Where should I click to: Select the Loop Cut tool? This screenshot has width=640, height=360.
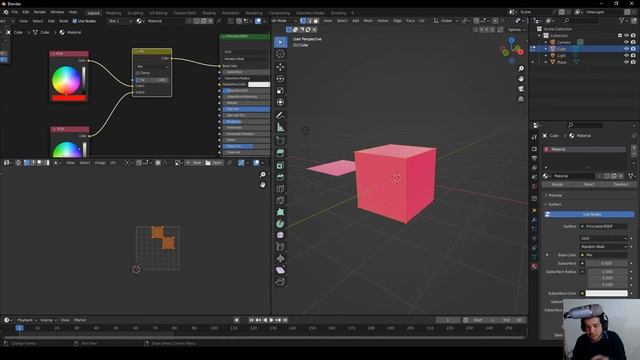point(280,189)
